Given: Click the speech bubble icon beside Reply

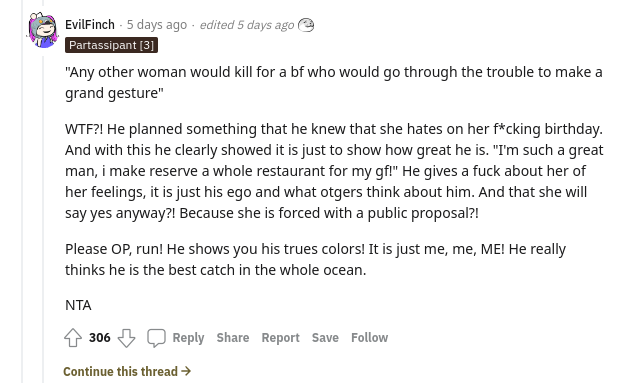Looking at the screenshot, I should click(156, 338).
